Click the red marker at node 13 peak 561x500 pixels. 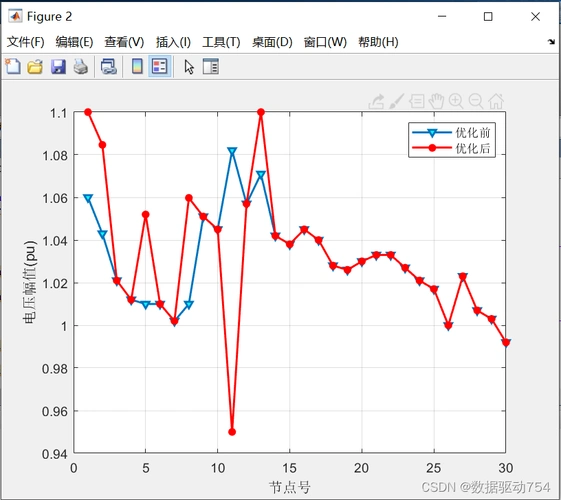coord(261,112)
